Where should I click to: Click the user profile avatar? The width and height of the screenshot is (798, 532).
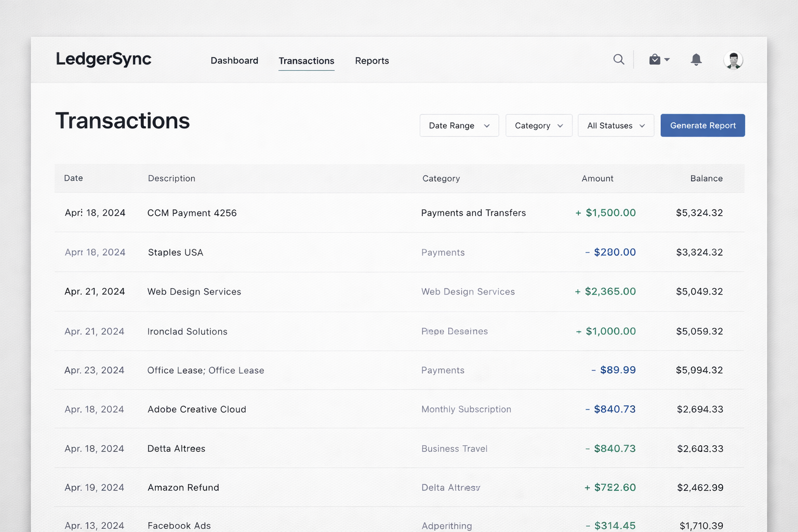click(733, 60)
